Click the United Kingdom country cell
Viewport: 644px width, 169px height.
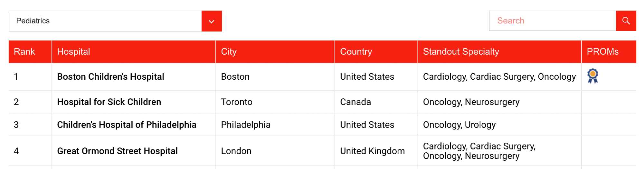click(373, 151)
